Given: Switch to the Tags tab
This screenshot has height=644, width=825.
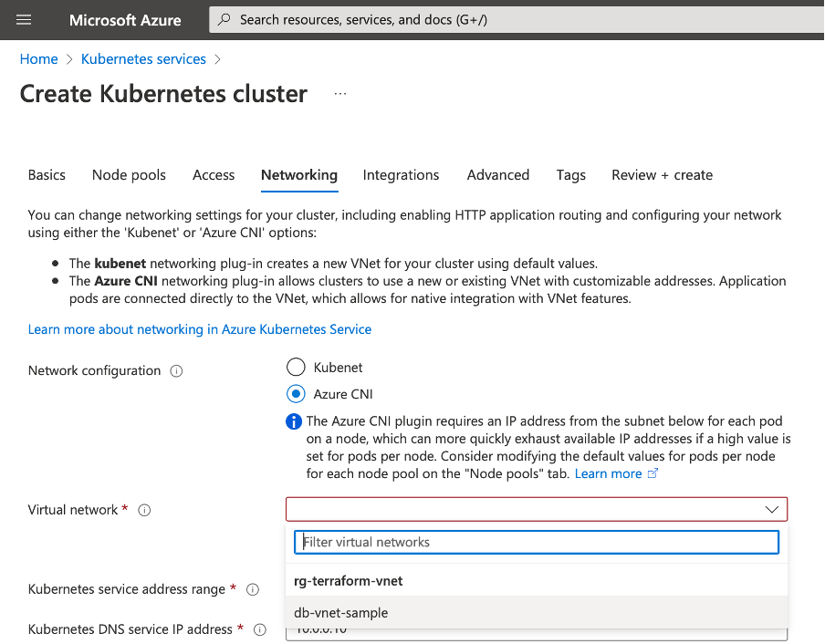Looking at the screenshot, I should pos(571,175).
